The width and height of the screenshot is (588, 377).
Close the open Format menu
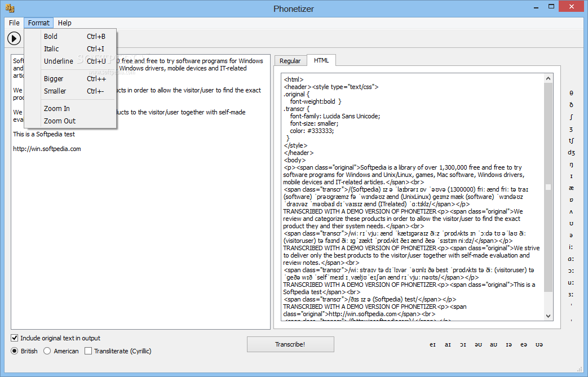39,23
